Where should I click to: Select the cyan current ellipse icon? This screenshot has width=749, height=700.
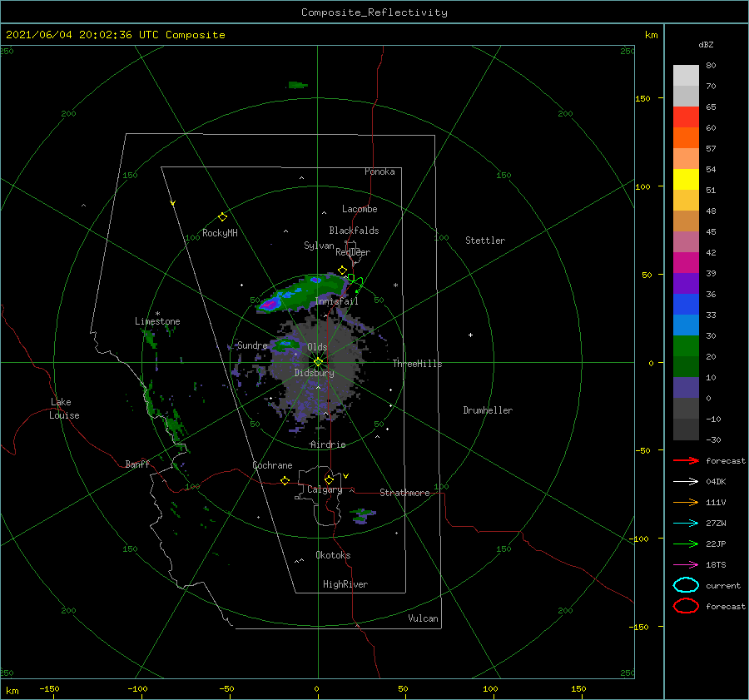click(x=686, y=585)
